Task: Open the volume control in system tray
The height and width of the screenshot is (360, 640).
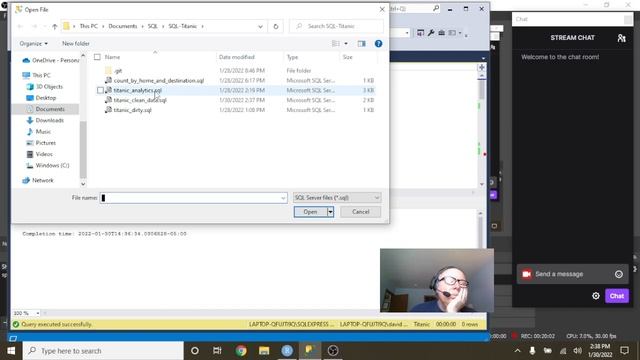Action: pos(577,351)
